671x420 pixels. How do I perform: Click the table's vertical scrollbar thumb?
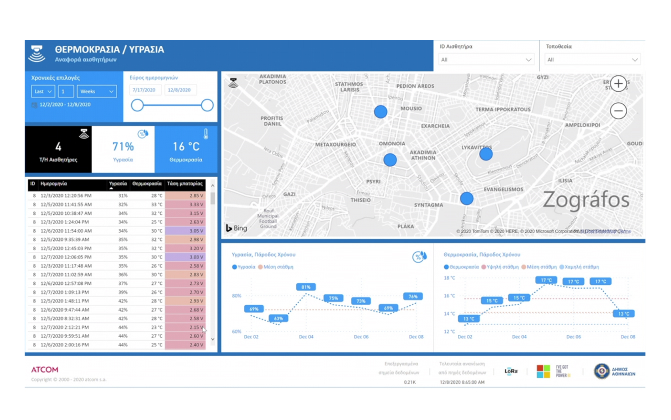click(212, 198)
